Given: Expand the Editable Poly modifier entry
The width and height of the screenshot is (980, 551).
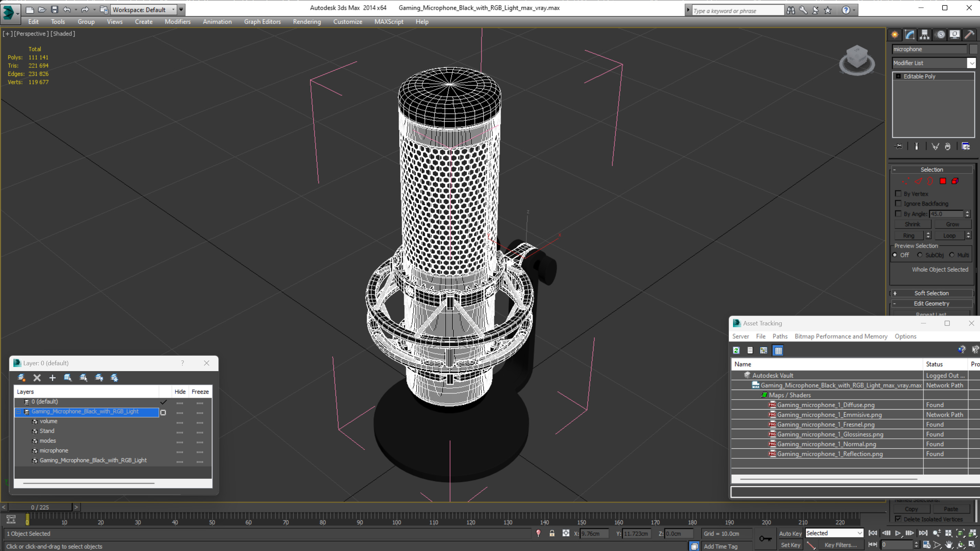Looking at the screenshot, I should 898,77.
